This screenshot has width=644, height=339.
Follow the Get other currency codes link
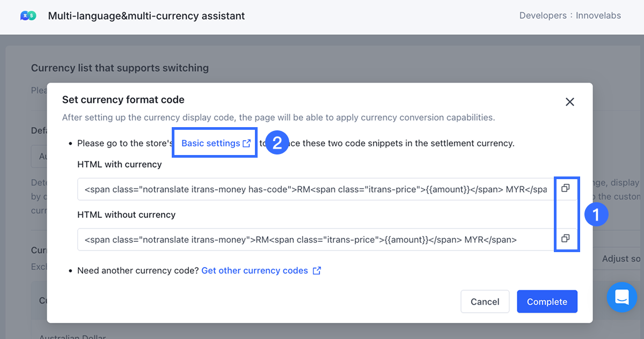tap(254, 270)
